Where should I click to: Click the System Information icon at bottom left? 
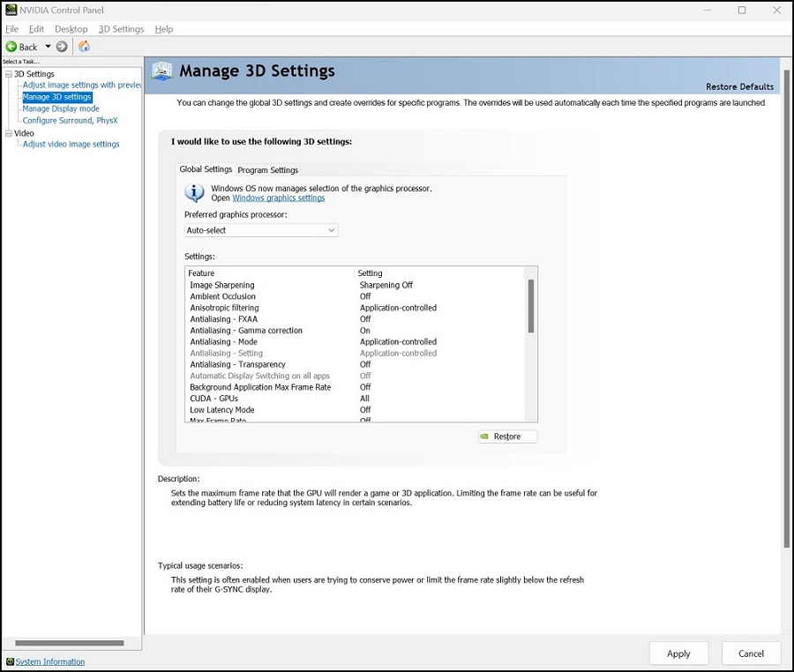pos(10,661)
